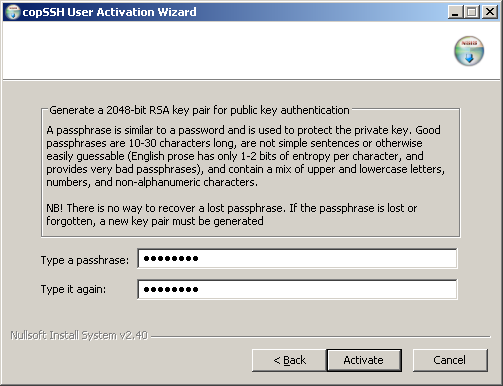Click the "Generate a 2048-bit RSA key pair" heading

(199, 110)
